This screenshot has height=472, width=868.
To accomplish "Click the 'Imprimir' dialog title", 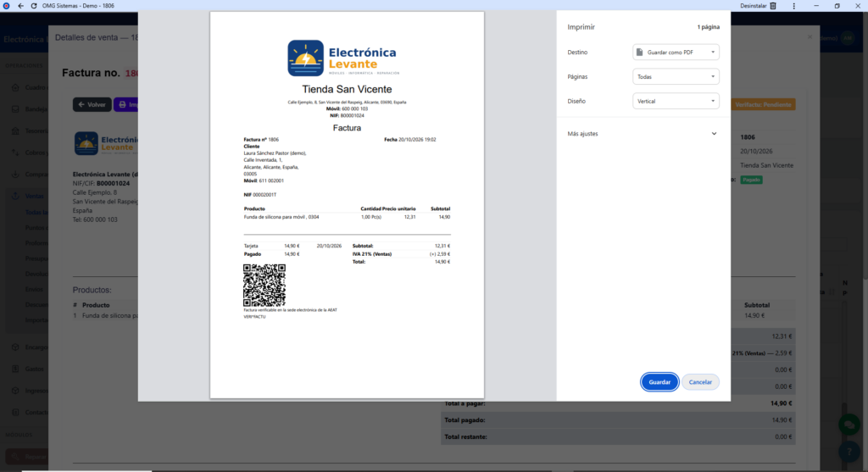I will 581,26.
